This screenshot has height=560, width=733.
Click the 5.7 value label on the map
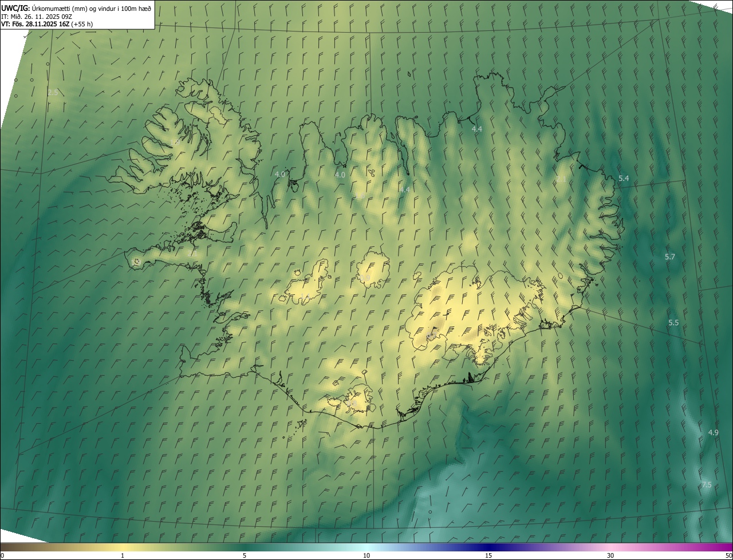(670, 257)
